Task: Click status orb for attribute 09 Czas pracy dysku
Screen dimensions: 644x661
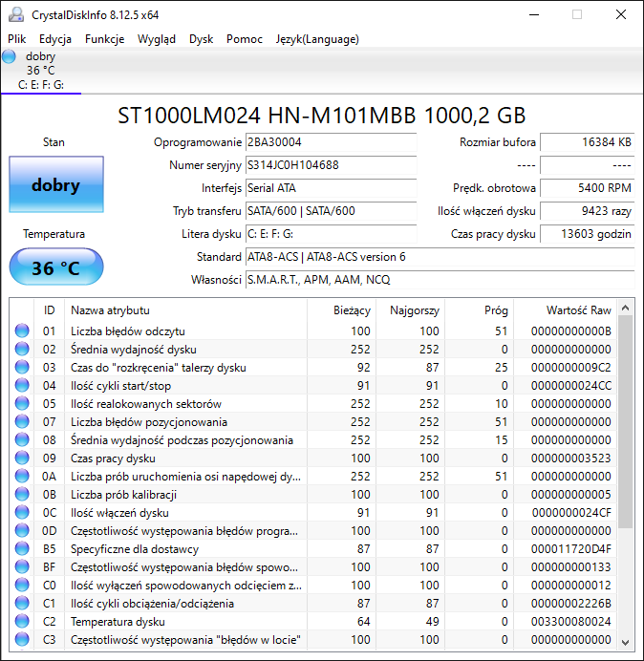Action: click(22, 458)
